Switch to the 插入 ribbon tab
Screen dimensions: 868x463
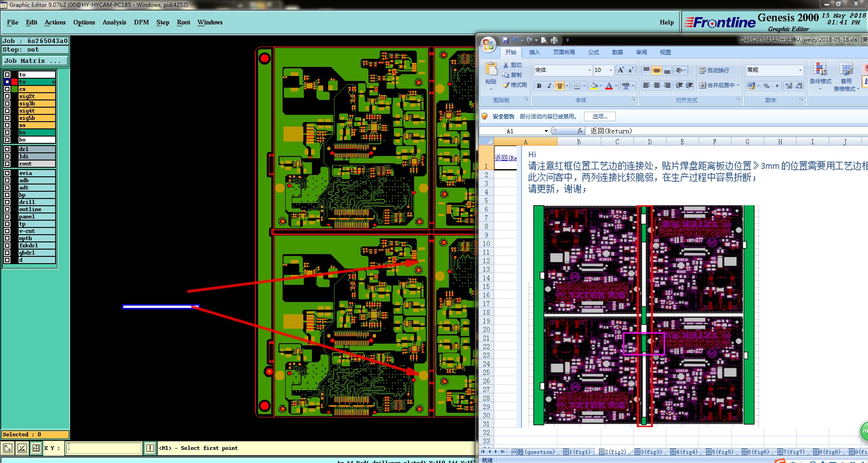[535, 52]
